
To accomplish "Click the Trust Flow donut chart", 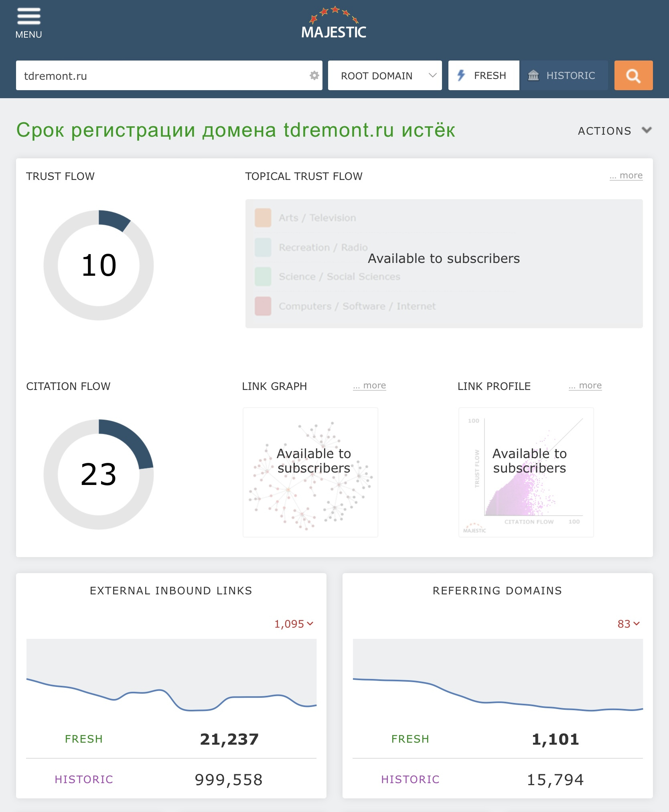I will [99, 265].
